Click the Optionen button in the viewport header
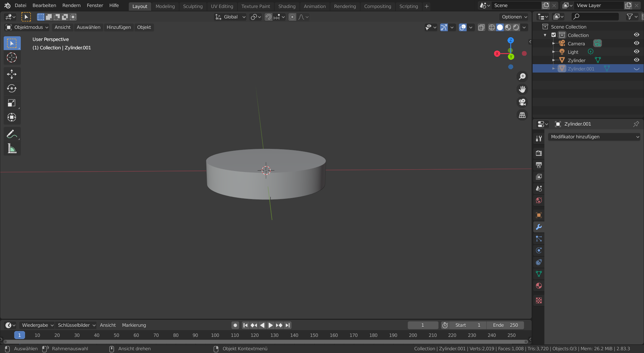 point(514,17)
